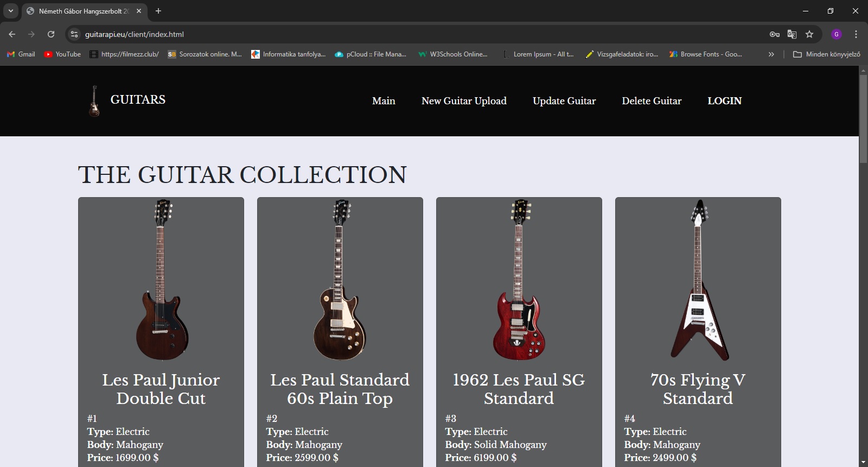Reload the page with the refresh icon
This screenshot has width=868, height=467.
click(x=51, y=34)
